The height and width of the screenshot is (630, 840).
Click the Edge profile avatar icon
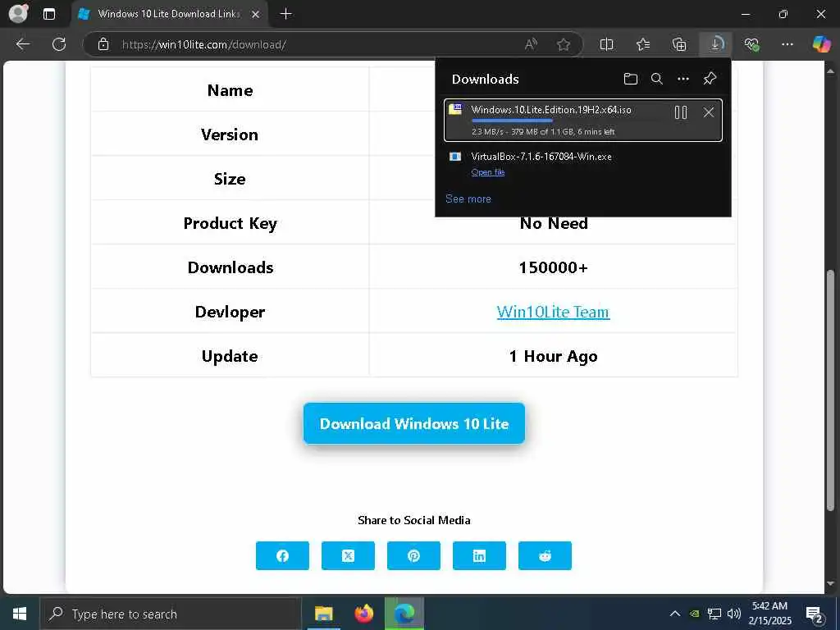[x=18, y=13]
